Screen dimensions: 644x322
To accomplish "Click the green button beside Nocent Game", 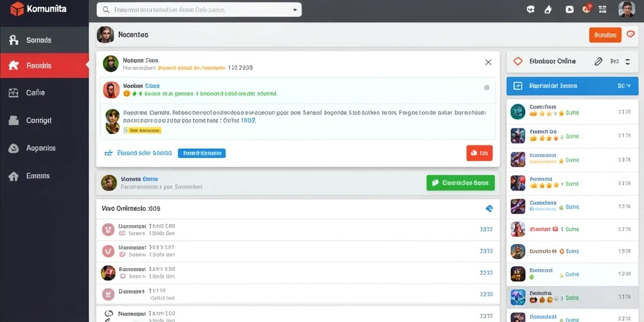I will click(x=460, y=183).
